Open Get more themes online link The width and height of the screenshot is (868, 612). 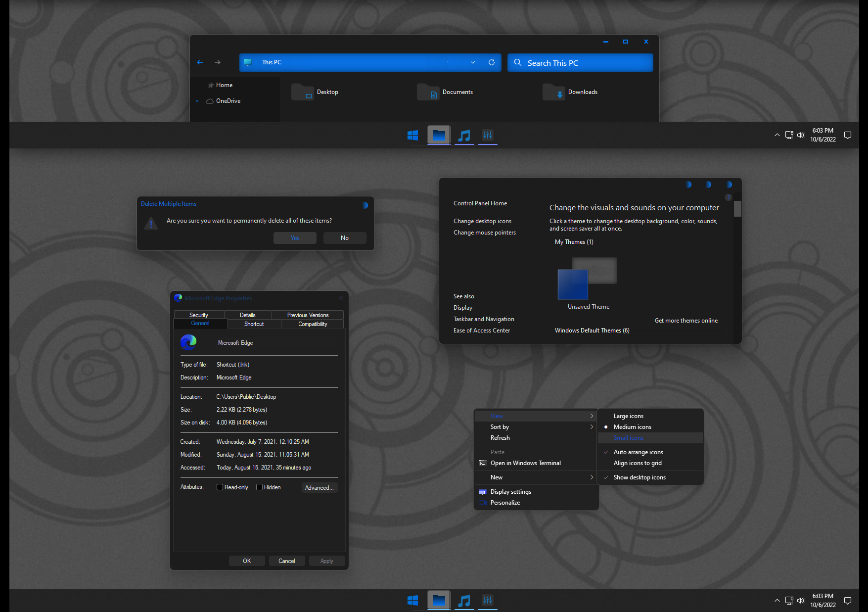click(x=686, y=320)
